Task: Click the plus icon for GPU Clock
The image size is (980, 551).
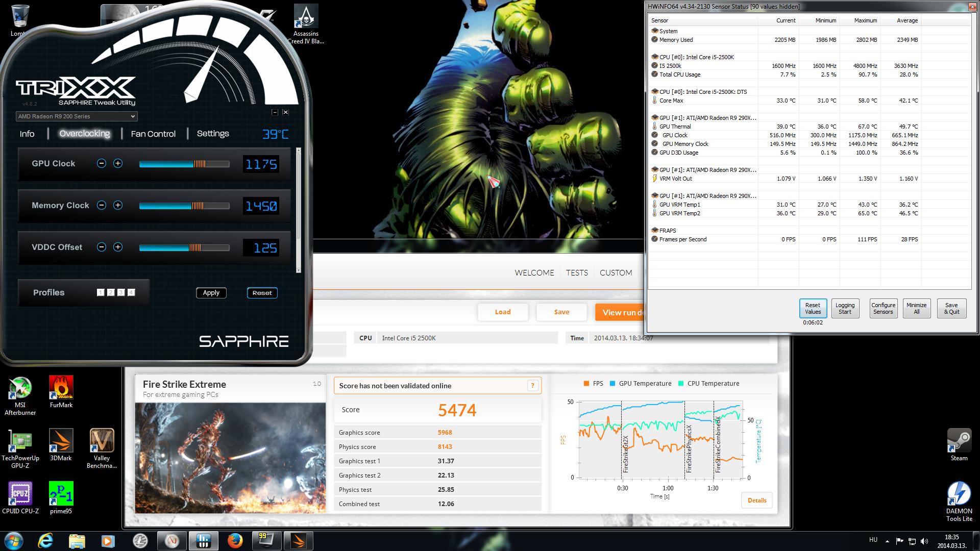Action: (118, 163)
